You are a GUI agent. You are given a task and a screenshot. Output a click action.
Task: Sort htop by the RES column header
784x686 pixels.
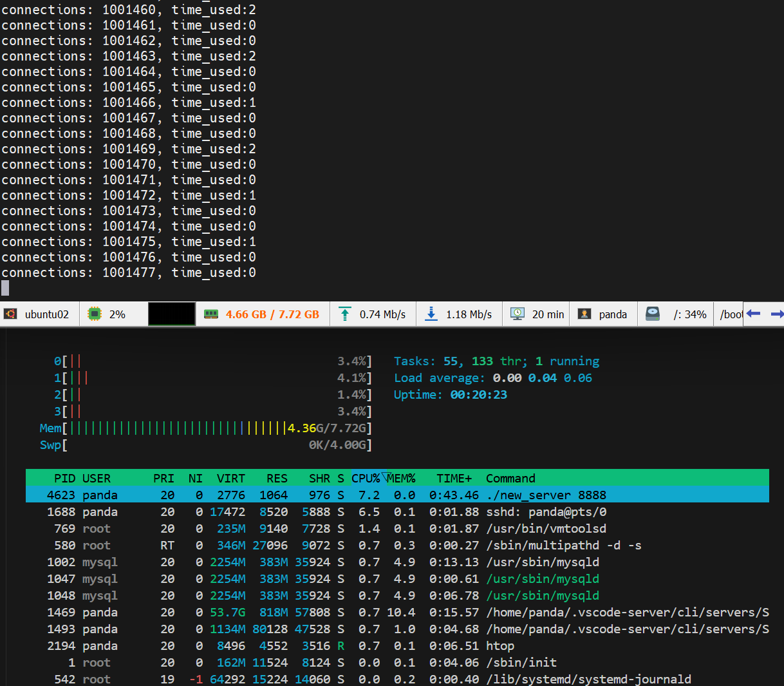277,478
